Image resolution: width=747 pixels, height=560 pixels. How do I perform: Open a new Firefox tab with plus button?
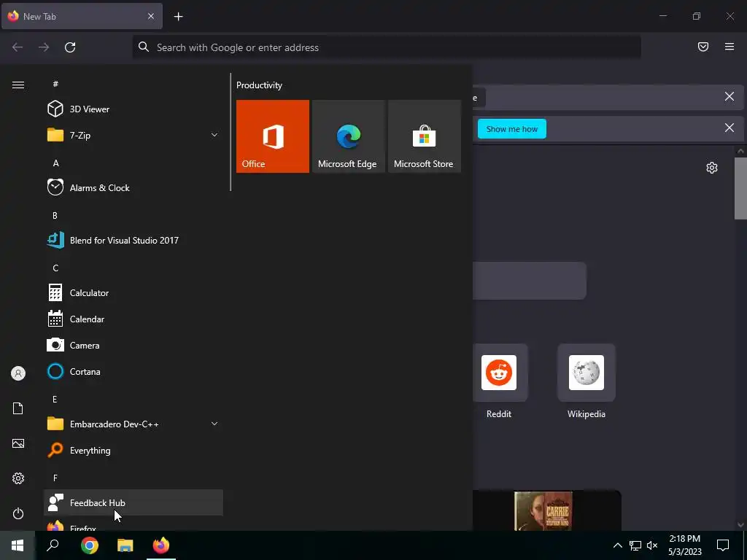pos(178,17)
